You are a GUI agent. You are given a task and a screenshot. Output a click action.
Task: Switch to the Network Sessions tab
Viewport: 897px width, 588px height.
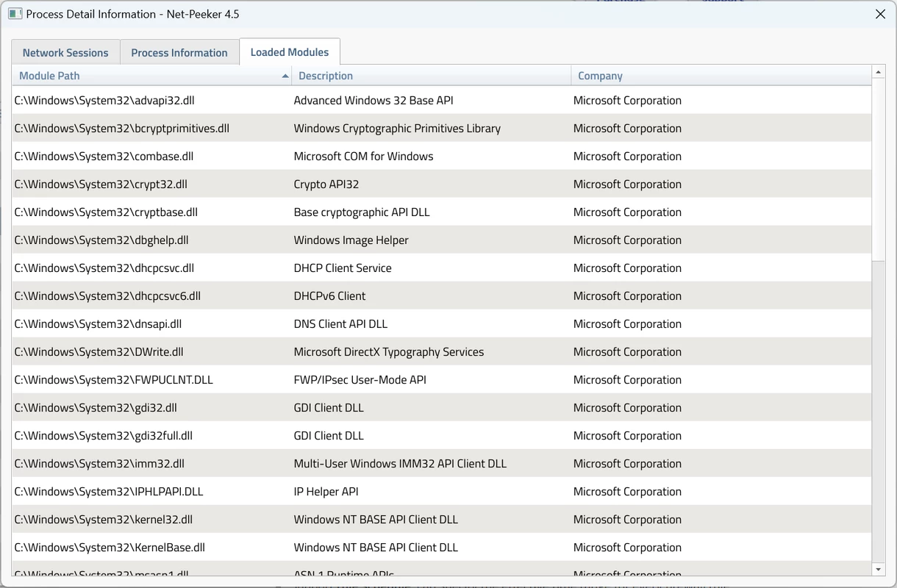click(x=65, y=53)
